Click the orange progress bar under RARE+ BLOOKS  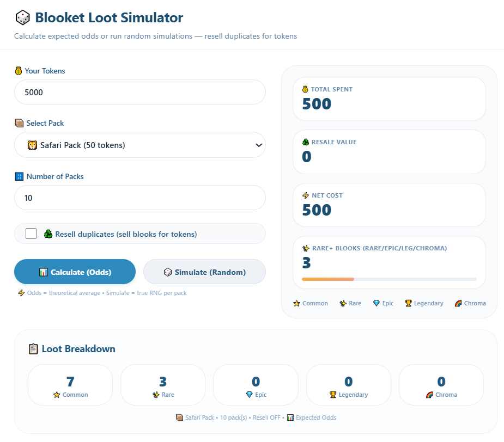tap(327, 279)
